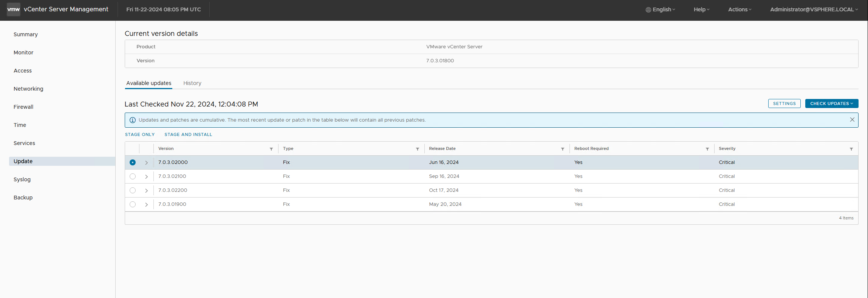868x298 pixels.
Task: Click the Settings button
Action: (x=784, y=103)
